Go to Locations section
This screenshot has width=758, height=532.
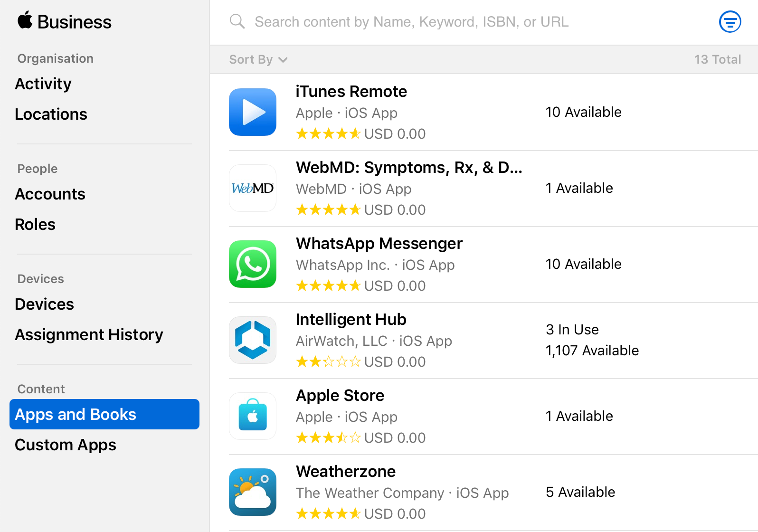(x=51, y=114)
